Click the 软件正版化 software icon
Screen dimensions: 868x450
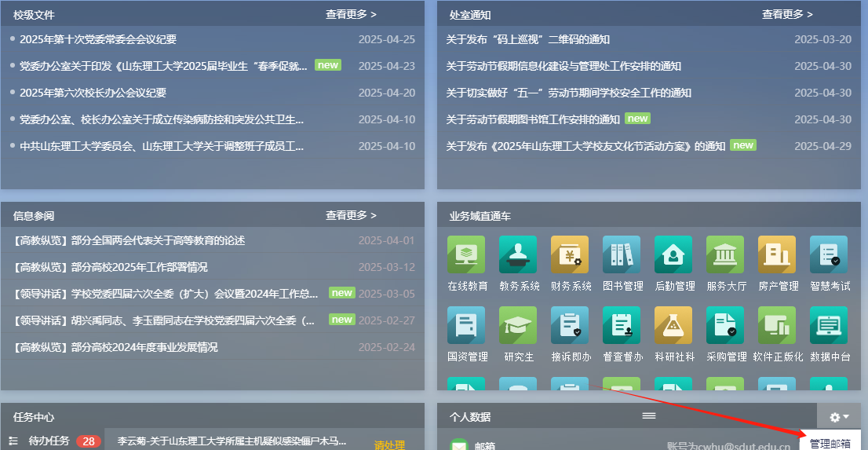point(777,325)
